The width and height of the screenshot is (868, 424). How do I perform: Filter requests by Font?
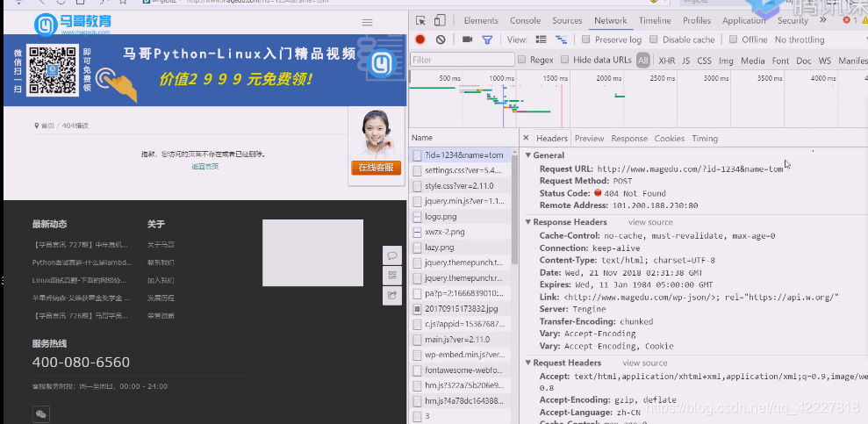tap(780, 61)
